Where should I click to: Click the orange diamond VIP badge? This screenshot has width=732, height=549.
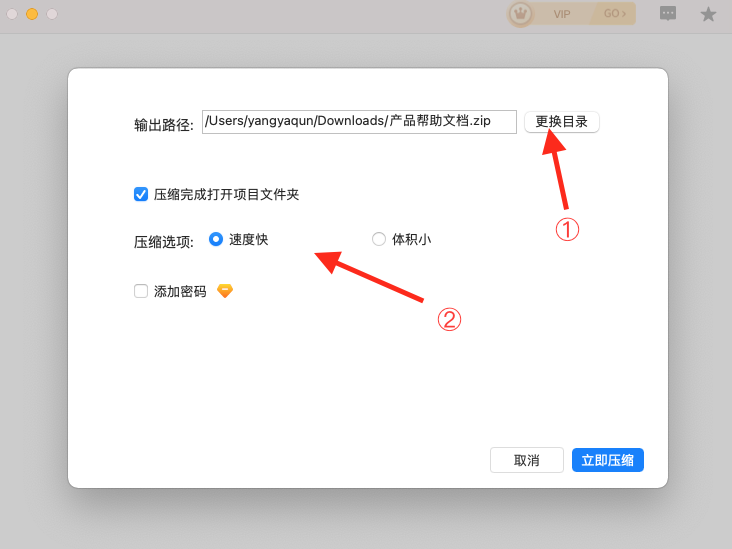tap(225, 291)
